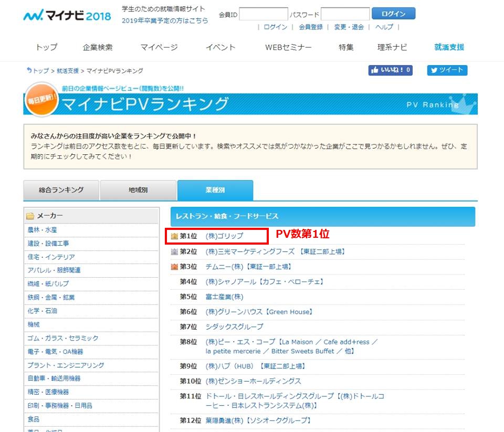Select 鉄鋼・金属・鉱業 in the sidebar
The image size is (504, 432).
(51, 297)
